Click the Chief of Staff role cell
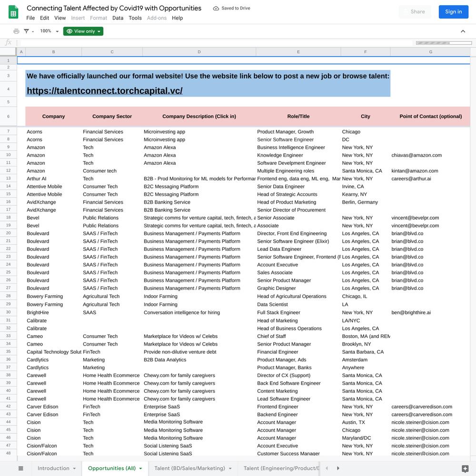The height and width of the screenshot is (476, 476). coord(298,337)
